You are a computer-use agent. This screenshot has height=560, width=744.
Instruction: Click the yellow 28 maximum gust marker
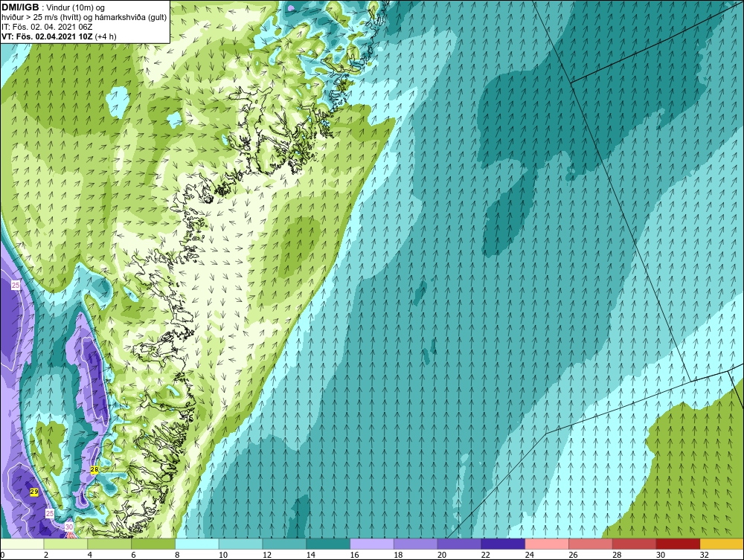point(94,469)
